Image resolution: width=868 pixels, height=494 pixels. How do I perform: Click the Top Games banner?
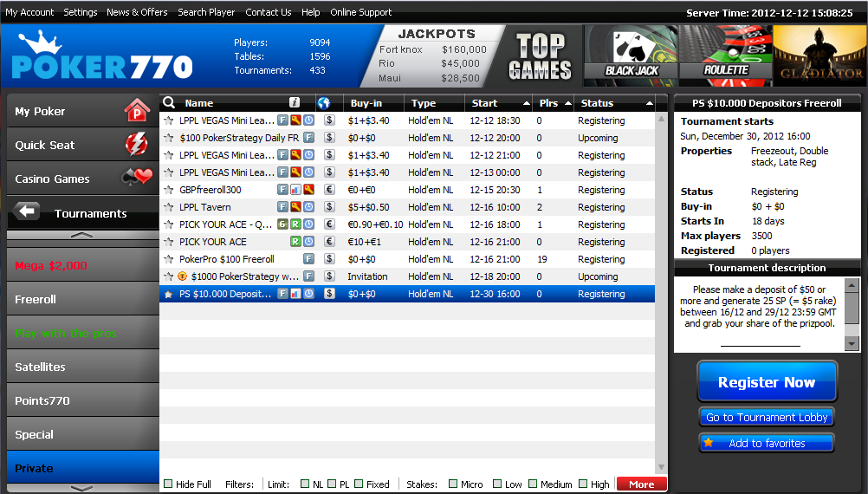click(540, 56)
